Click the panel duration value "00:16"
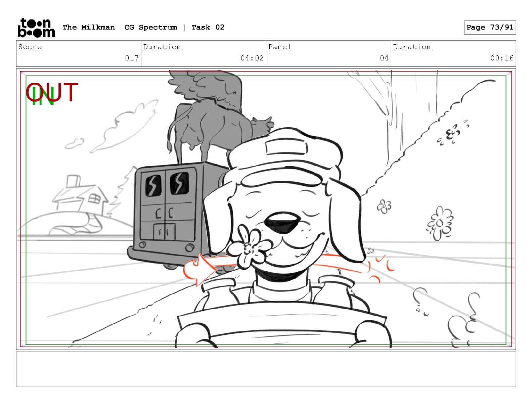Screen dimensions: 532x411 pos(502,58)
